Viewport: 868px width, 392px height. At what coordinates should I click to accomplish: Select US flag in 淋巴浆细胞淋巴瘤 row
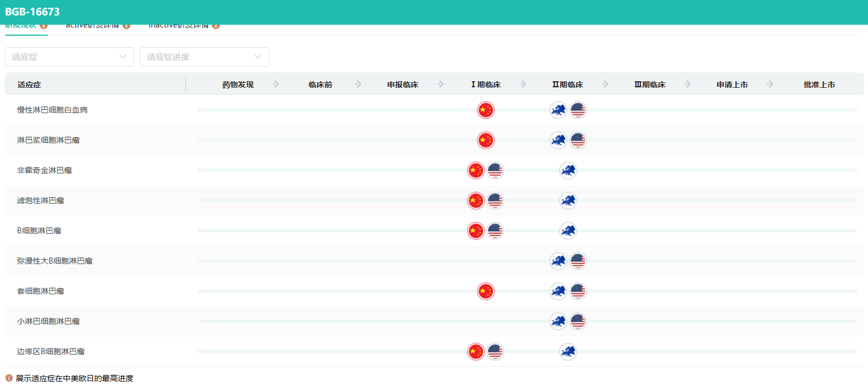click(x=578, y=140)
